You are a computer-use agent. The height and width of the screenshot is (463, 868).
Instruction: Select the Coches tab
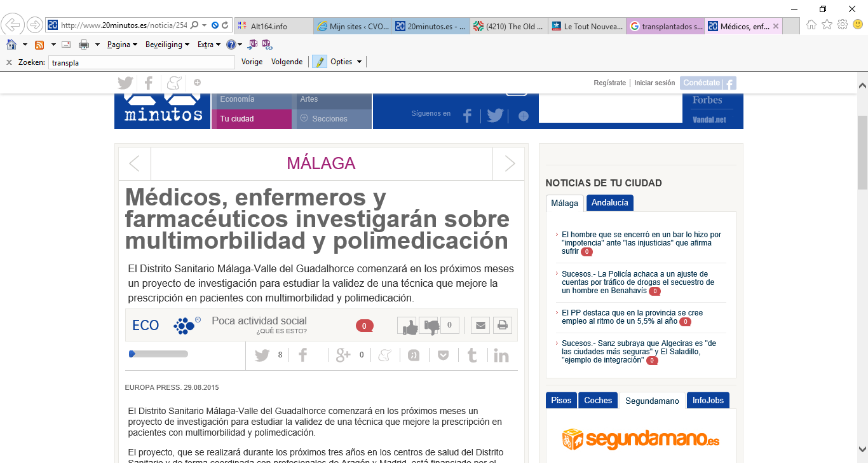point(597,401)
